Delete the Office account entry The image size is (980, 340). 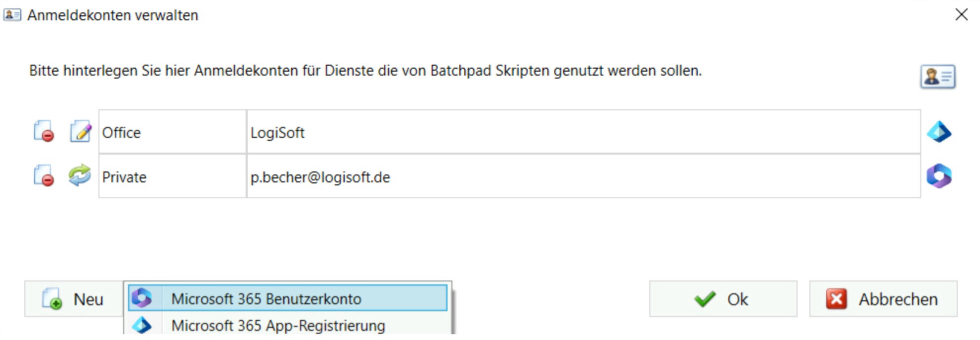(x=44, y=132)
